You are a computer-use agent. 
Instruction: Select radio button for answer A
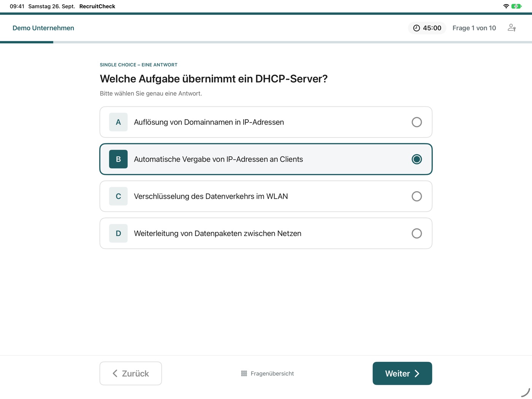pyautogui.click(x=416, y=122)
